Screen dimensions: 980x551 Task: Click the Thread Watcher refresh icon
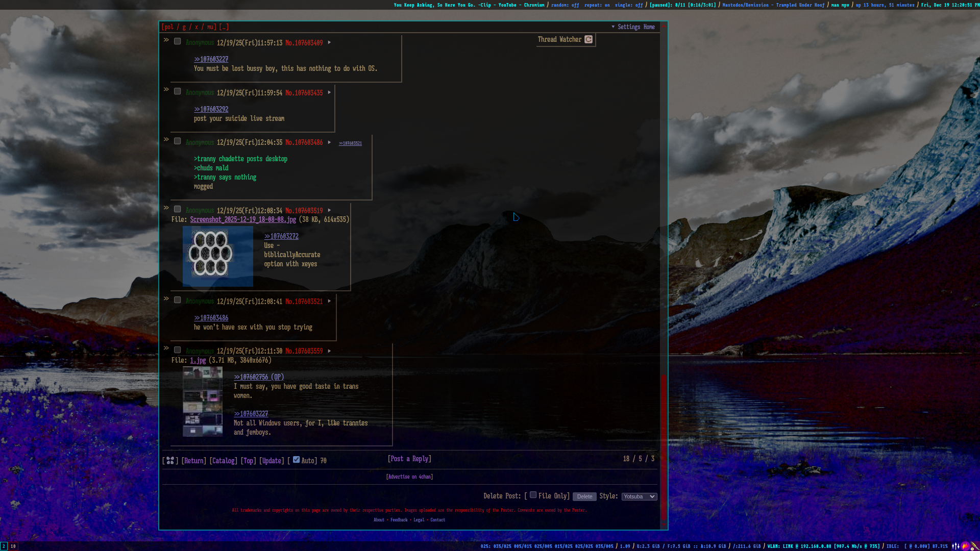(x=589, y=39)
